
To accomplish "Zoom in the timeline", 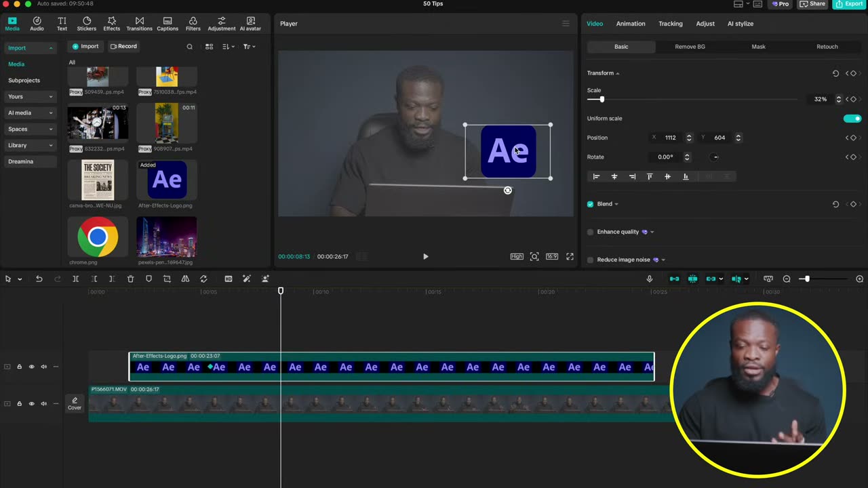I will coord(860,279).
